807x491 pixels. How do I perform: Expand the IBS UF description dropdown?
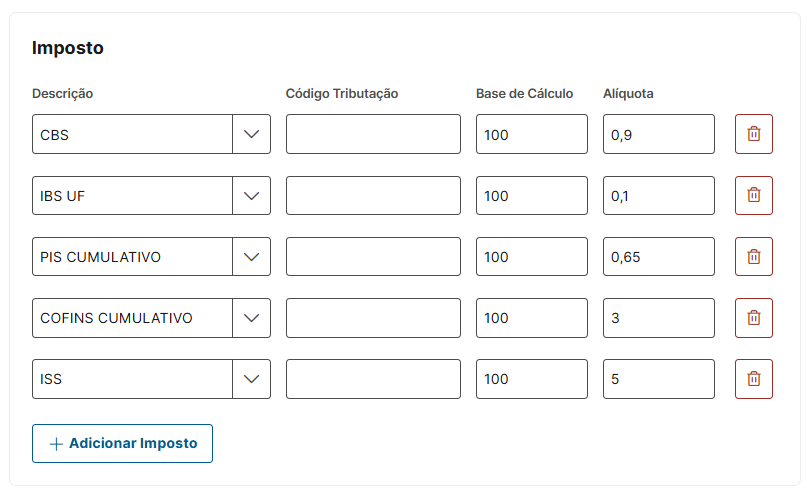pos(251,196)
